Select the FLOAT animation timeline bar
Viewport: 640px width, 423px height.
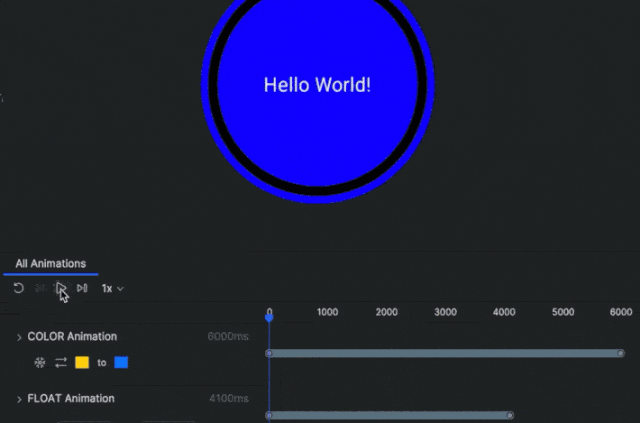pyautogui.click(x=389, y=416)
